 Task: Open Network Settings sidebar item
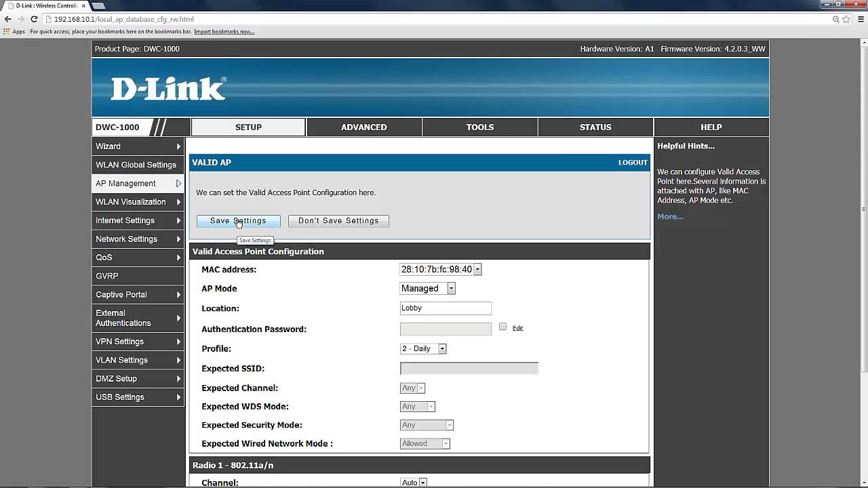[138, 239]
